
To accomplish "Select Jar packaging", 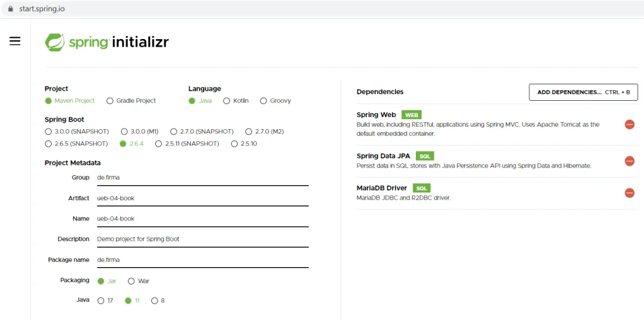I will (106, 281).
